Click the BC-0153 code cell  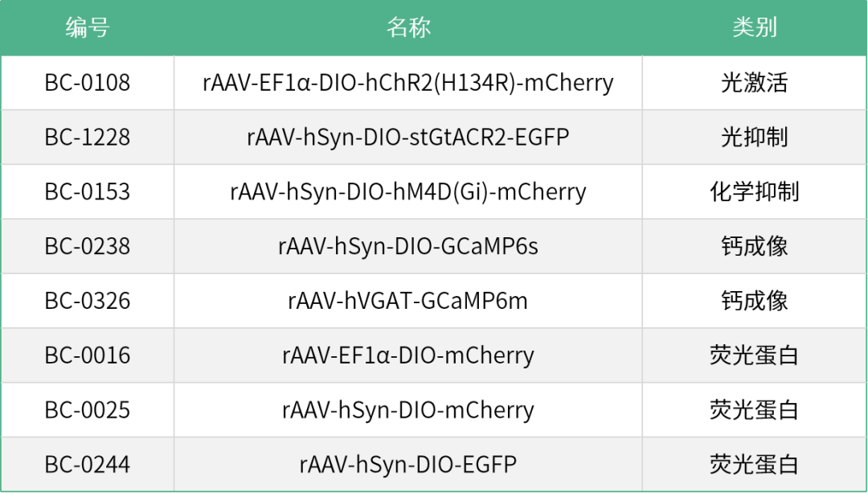[x=87, y=192]
